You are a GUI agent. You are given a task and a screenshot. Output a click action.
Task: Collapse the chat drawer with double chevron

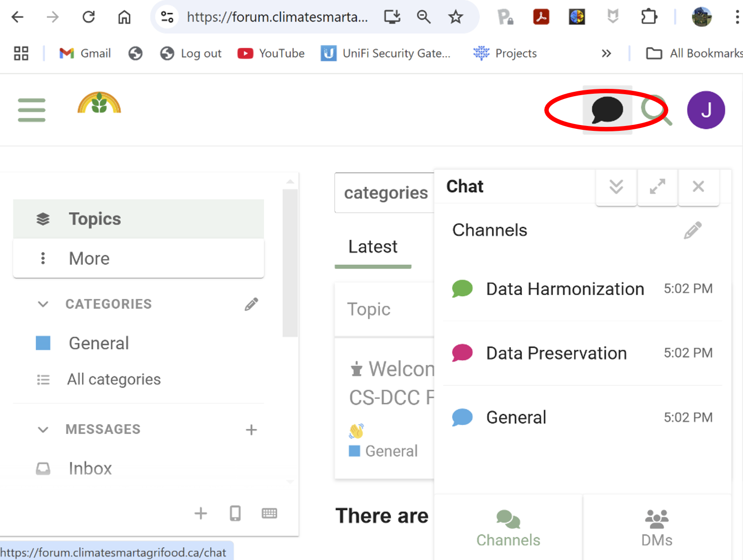pos(616,187)
